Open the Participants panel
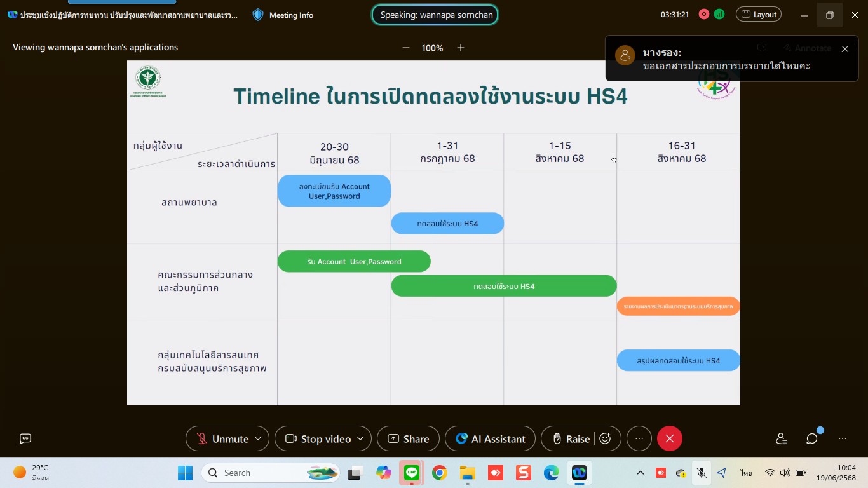 click(x=782, y=438)
